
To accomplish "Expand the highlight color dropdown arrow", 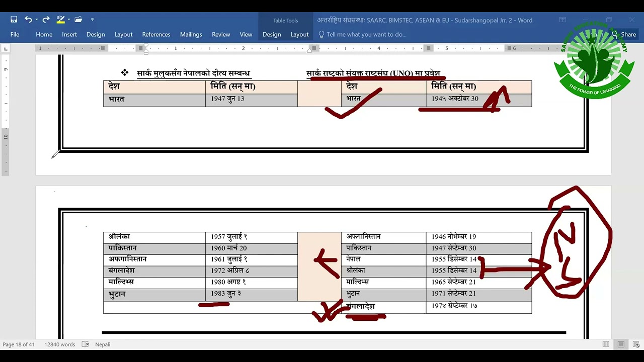I will click(68, 20).
